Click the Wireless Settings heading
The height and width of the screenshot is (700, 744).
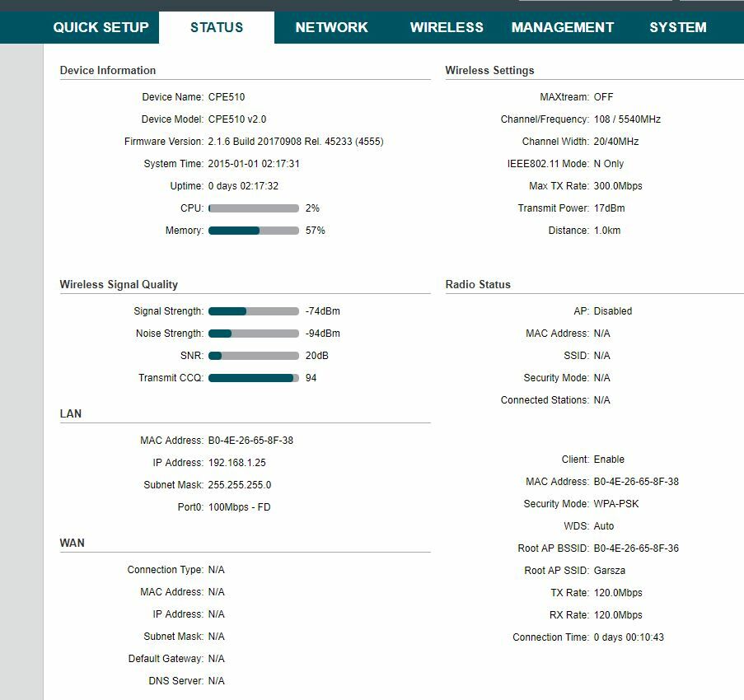489,70
